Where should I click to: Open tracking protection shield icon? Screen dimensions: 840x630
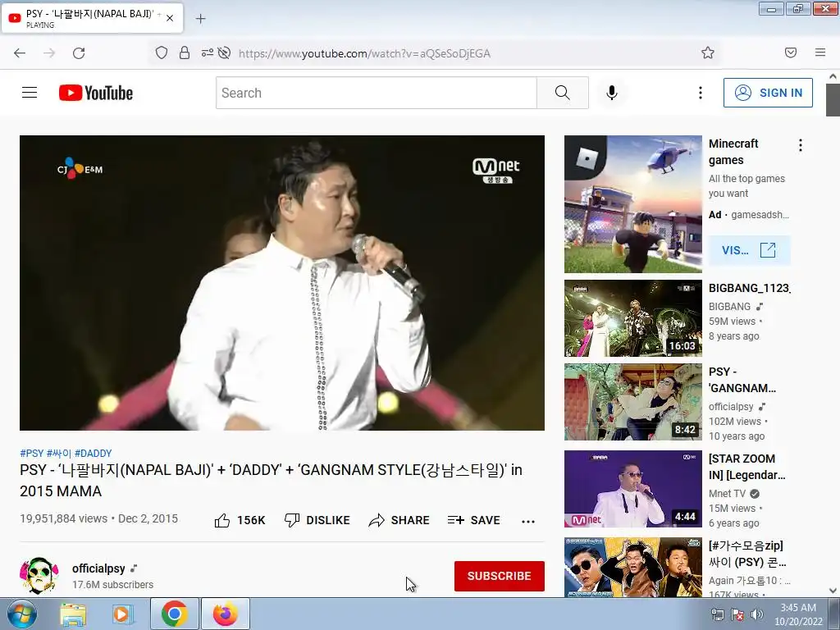(162, 52)
